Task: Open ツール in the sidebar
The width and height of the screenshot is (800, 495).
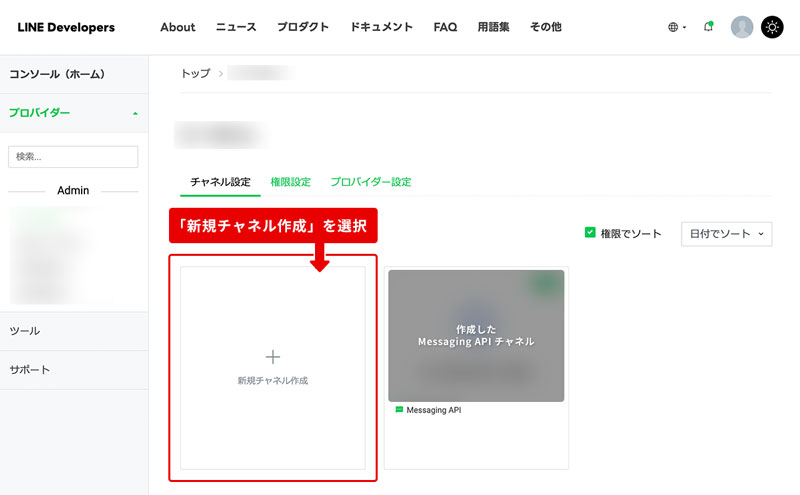Action: [x=25, y=331]
